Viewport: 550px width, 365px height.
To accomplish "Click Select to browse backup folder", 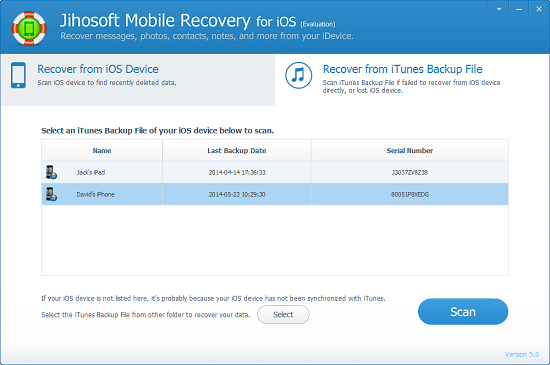I will [283, 315].
